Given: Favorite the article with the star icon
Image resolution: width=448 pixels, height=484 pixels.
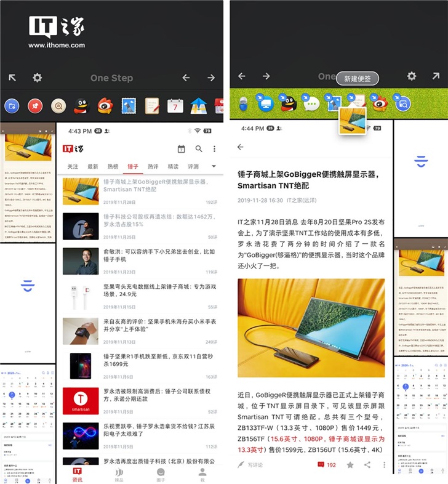Looking at the screenshot, I should [x=350, y=465].
